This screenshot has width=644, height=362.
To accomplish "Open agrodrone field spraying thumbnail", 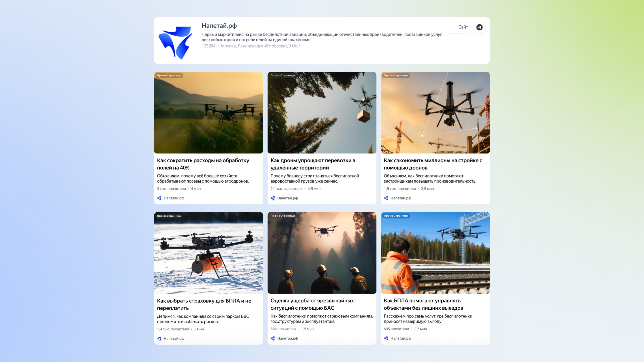I will 208,112.
